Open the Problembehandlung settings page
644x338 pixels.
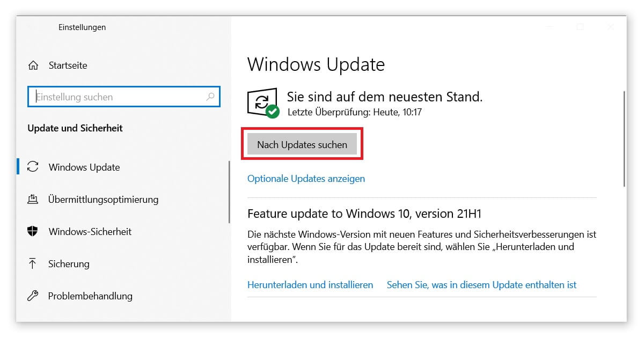tap(90, 296)
